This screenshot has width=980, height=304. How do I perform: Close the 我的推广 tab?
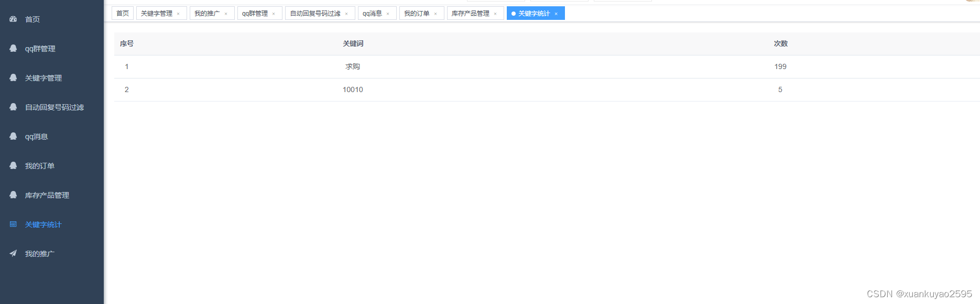click(226, 14)
